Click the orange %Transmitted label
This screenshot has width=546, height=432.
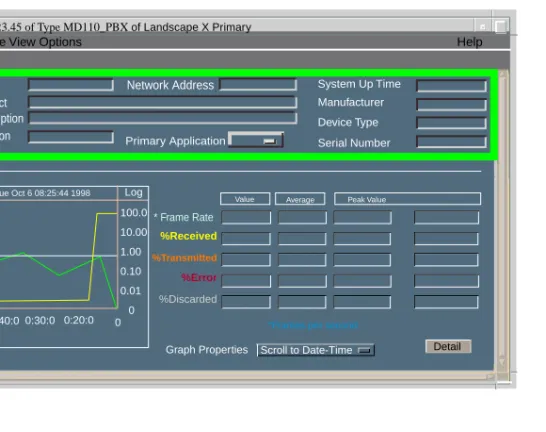(185, 258)
